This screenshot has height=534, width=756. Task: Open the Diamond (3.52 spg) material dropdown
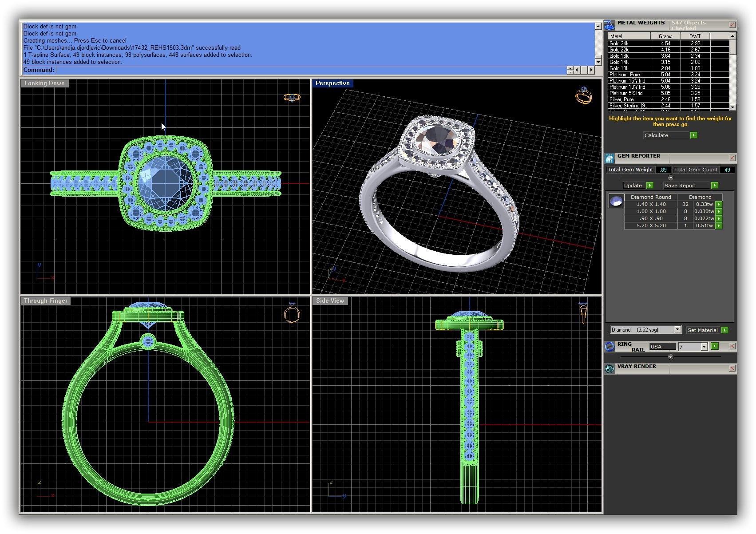[677, 330]
